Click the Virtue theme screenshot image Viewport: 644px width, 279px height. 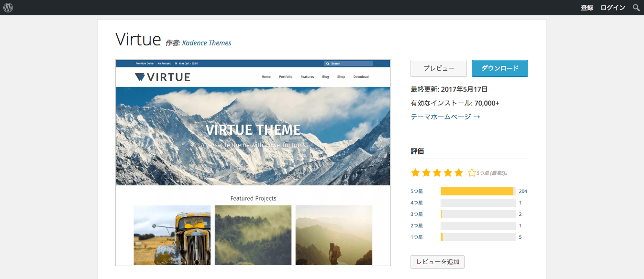[x=253, y=162]
